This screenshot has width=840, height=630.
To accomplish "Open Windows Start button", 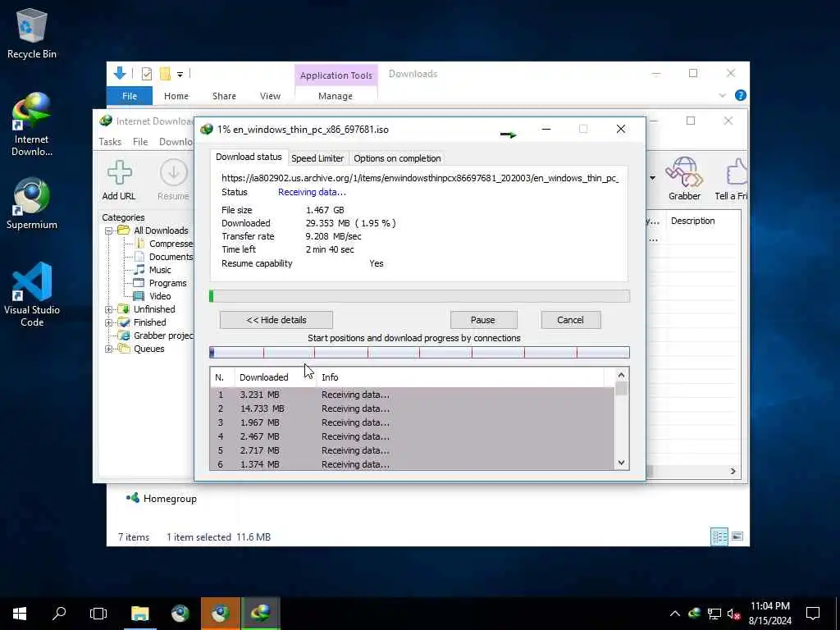I will coord(20,614).
